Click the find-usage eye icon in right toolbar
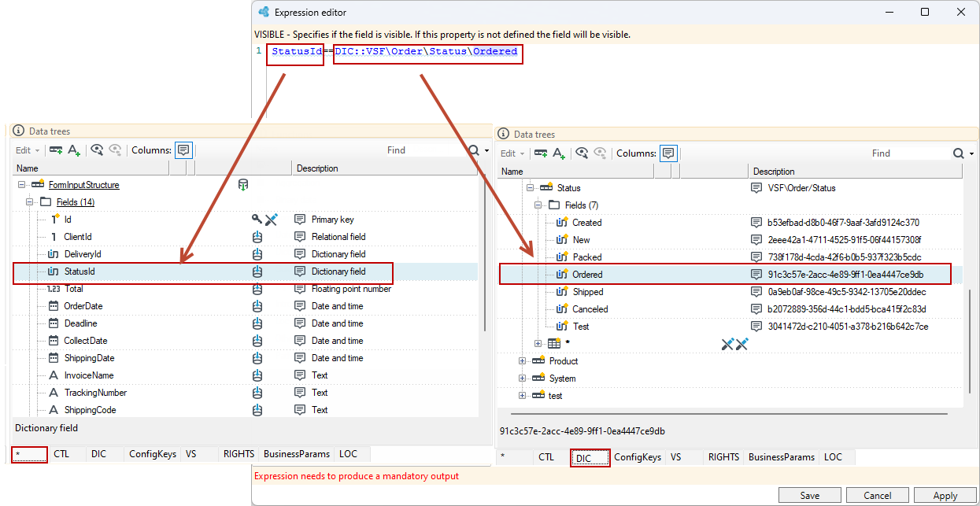 (x=582, y=153)
